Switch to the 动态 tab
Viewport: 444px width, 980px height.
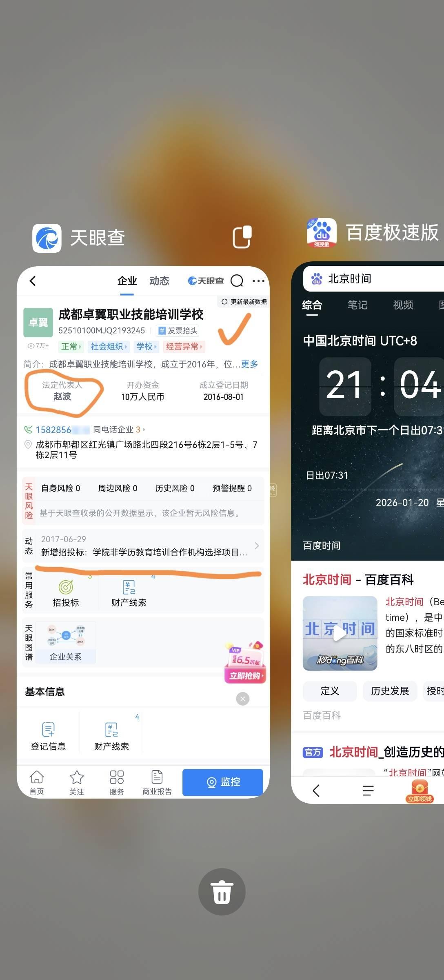[159, 281]
